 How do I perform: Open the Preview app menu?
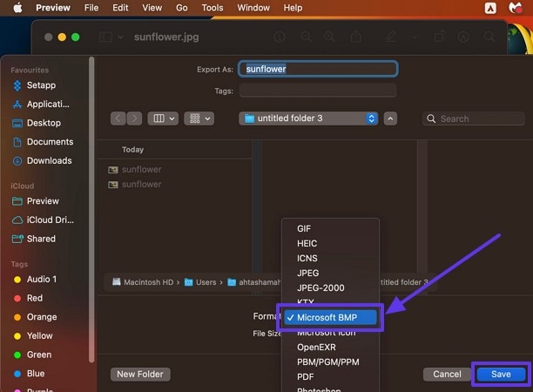click(53, 8)
